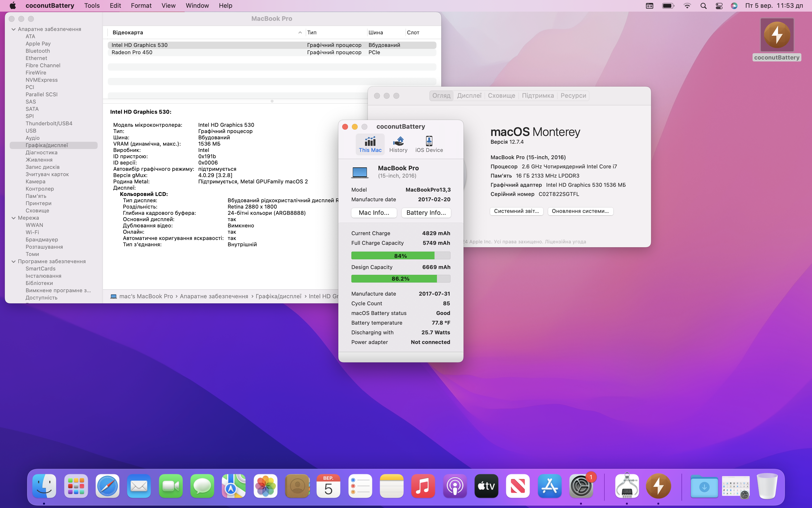This screenshot has width=812, height=508.
Task: Click the Battery Info... button
Action: 426,213
